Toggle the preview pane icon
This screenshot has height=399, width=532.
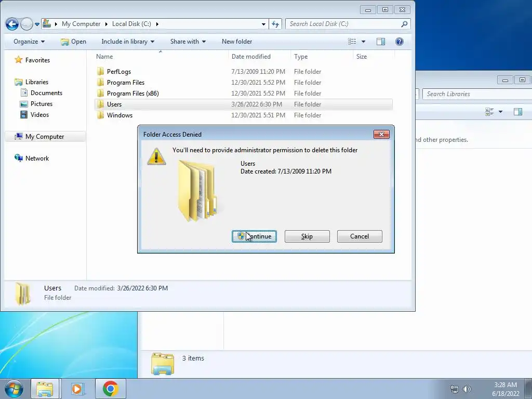(381, 42)
